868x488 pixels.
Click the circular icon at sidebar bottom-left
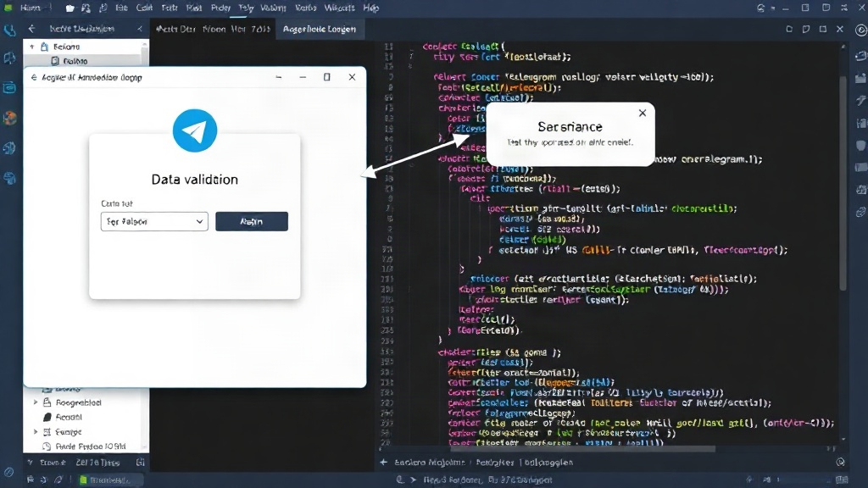click(x=8, y=472)
